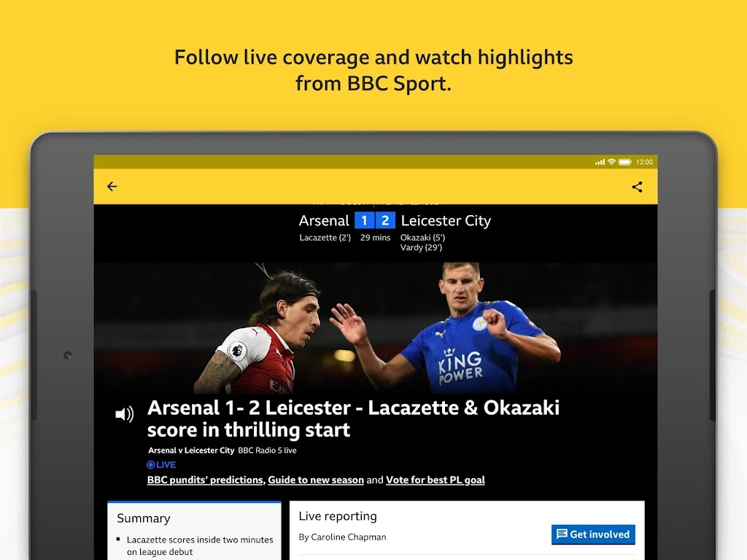Tap the signal strength icon
The image size is (747, 560).
click(600, 162)
